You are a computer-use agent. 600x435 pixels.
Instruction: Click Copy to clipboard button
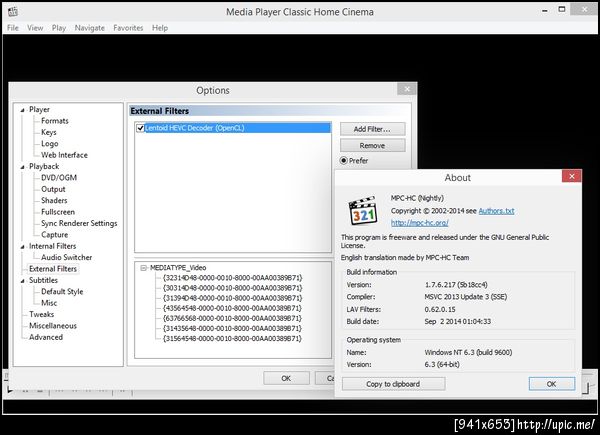point(393,384)
